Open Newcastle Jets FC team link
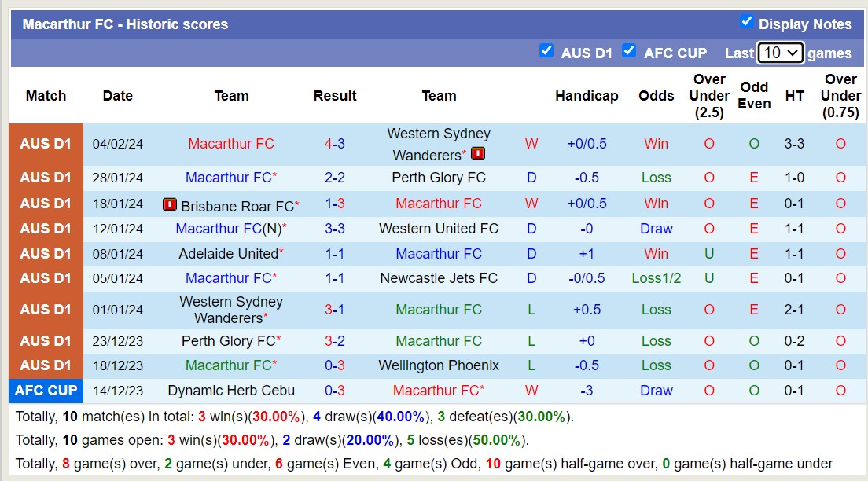868x481 pixels. point(439,278)
